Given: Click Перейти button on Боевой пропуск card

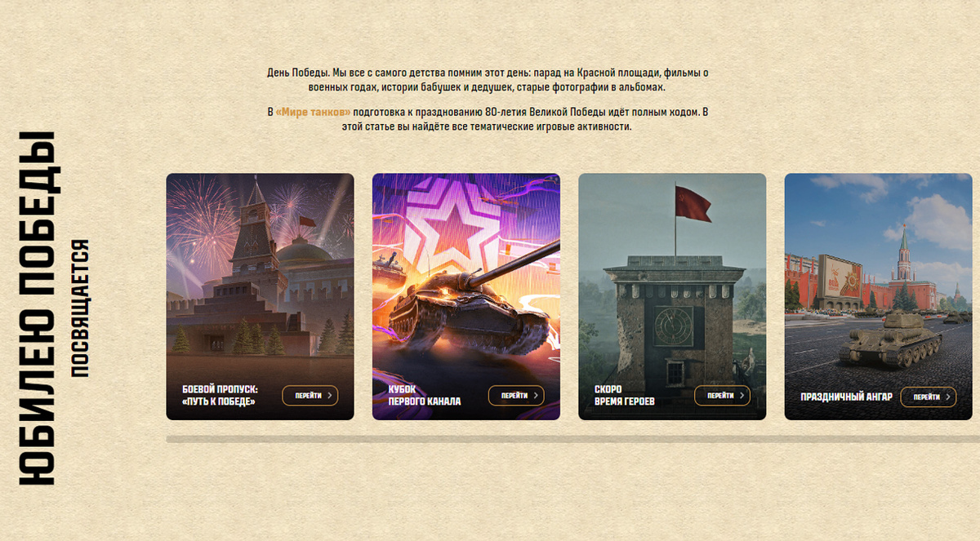Looking at the screenshot, I should [x=310, y=396].
